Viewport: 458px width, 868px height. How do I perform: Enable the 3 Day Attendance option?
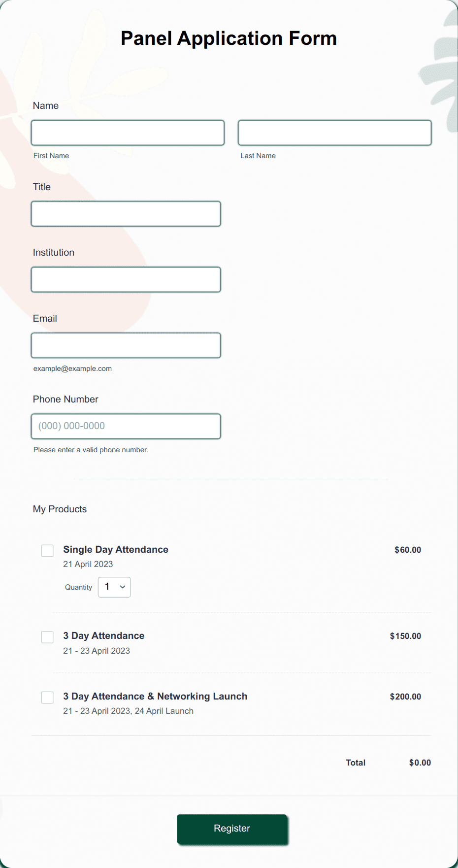click(x=47, y=637)
